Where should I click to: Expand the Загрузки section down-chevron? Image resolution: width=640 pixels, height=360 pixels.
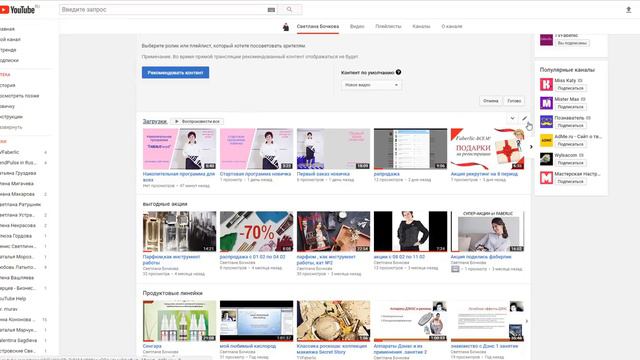pos(512,118)
